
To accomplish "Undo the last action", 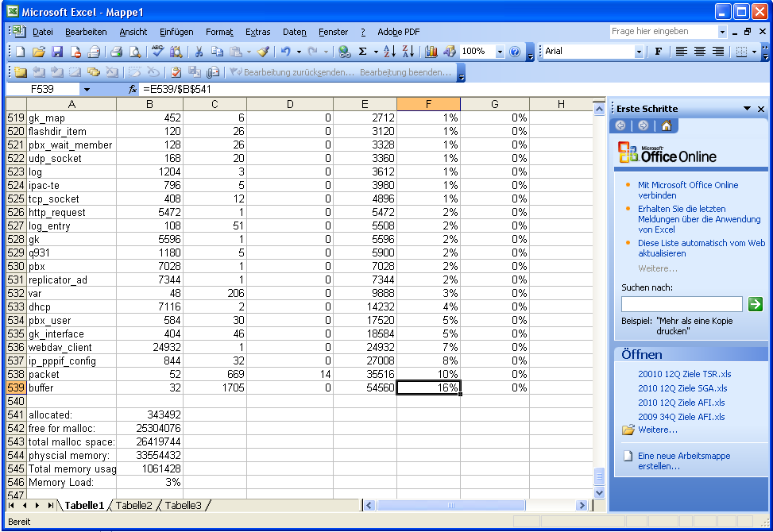I will pyautogui.click(x=286, y=52).
